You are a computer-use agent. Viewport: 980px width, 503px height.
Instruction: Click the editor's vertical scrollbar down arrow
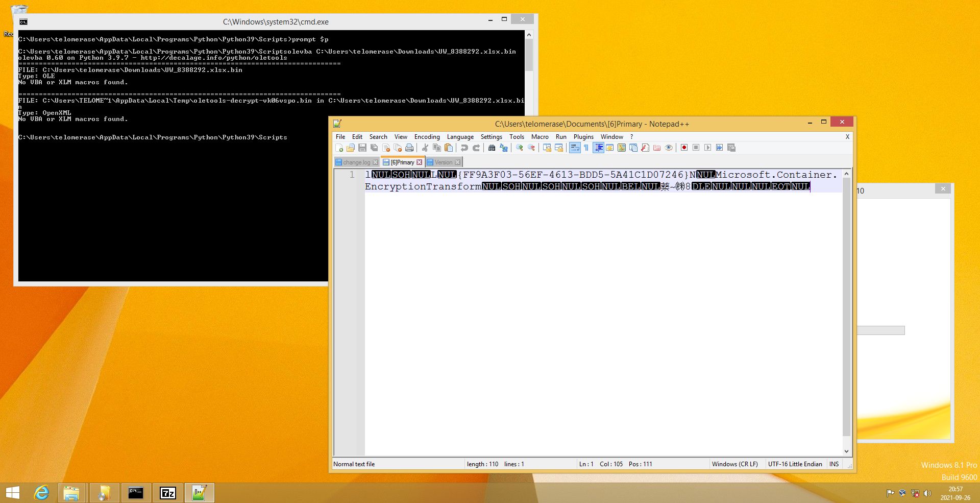(x=846, y=451)
